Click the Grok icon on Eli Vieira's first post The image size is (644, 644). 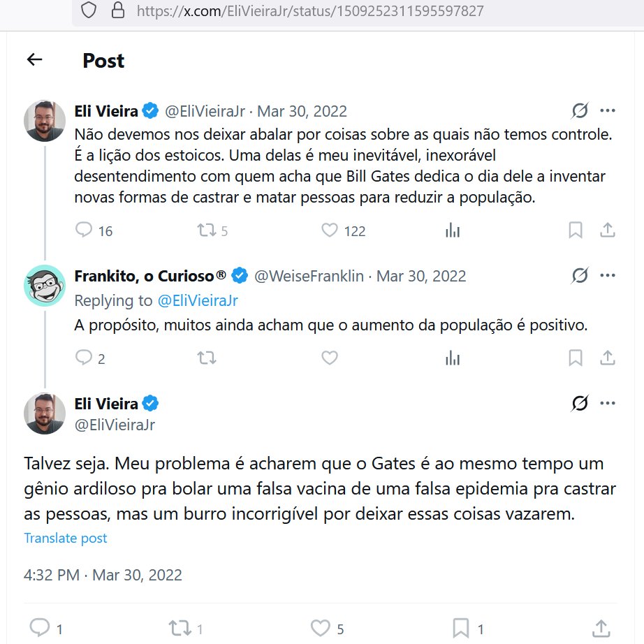(x=580, y=110)
